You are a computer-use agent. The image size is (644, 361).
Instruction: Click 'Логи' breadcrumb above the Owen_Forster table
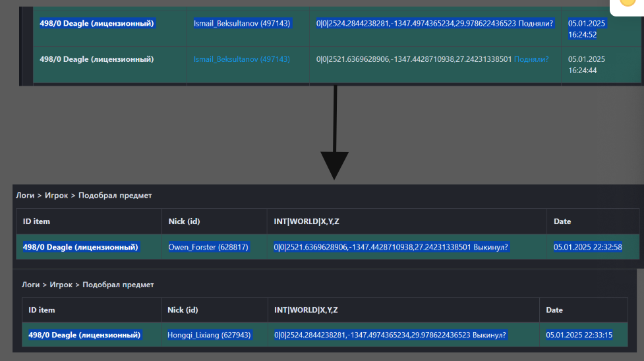coord(25,196)
